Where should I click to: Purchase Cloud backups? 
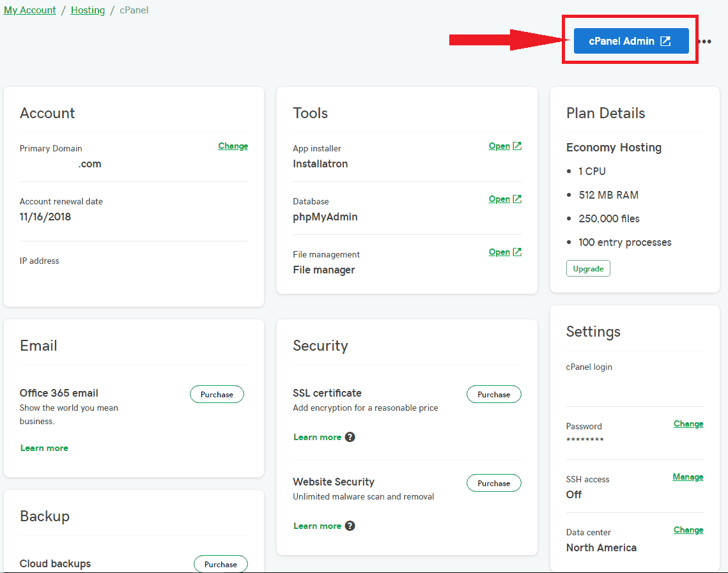pos(221,564)
